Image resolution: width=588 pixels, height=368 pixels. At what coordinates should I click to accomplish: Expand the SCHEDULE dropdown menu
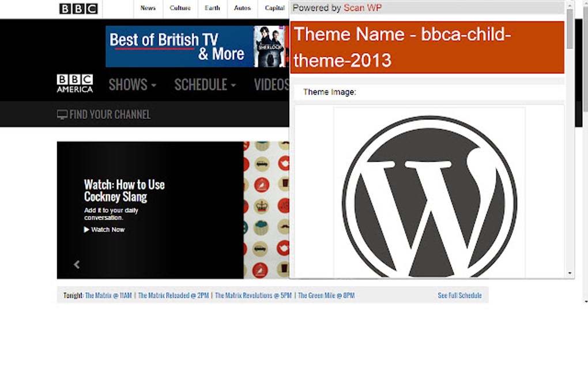tap(201, 85)
